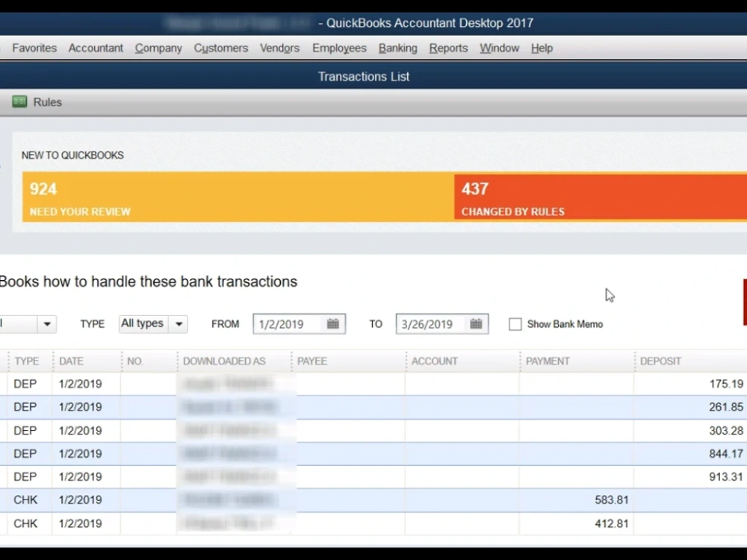Open the TO date calendar picker

tap(476, 324)
